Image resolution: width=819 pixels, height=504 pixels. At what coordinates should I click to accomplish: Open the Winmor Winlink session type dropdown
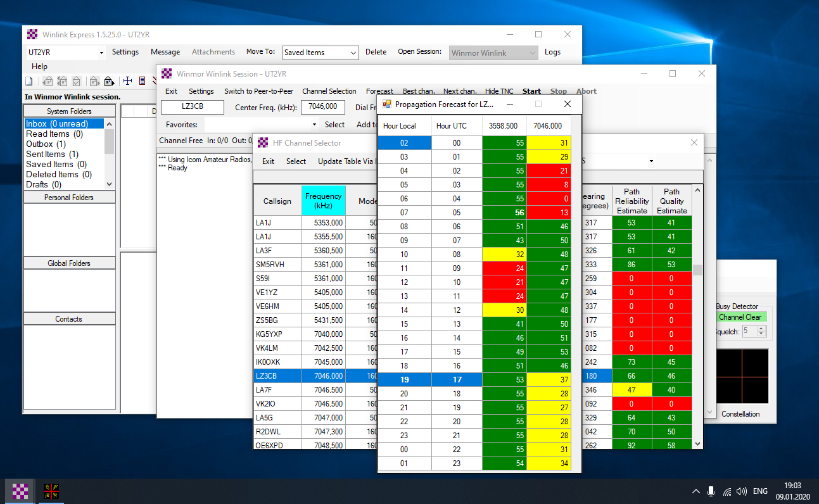[x=494, y=53]
